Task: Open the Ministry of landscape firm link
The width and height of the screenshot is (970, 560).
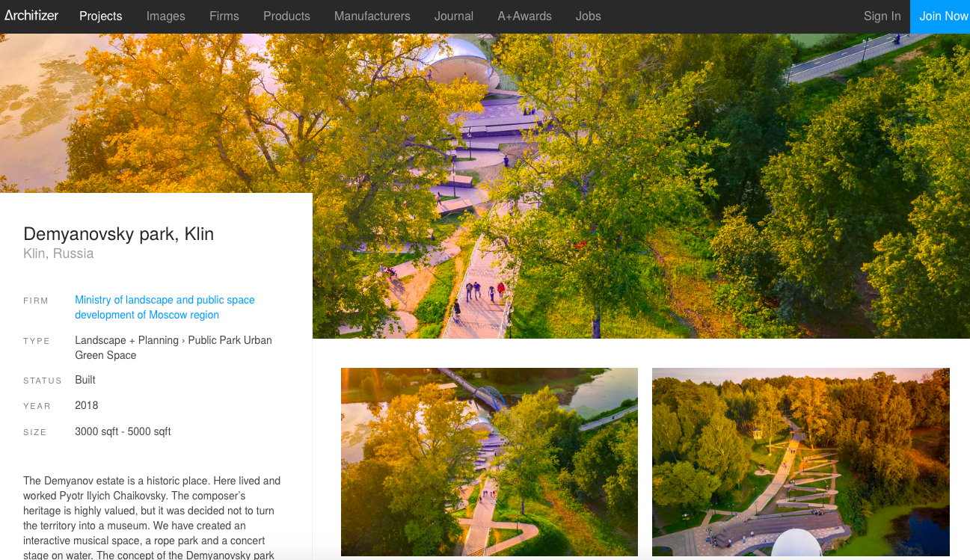Action: point(165,307)
